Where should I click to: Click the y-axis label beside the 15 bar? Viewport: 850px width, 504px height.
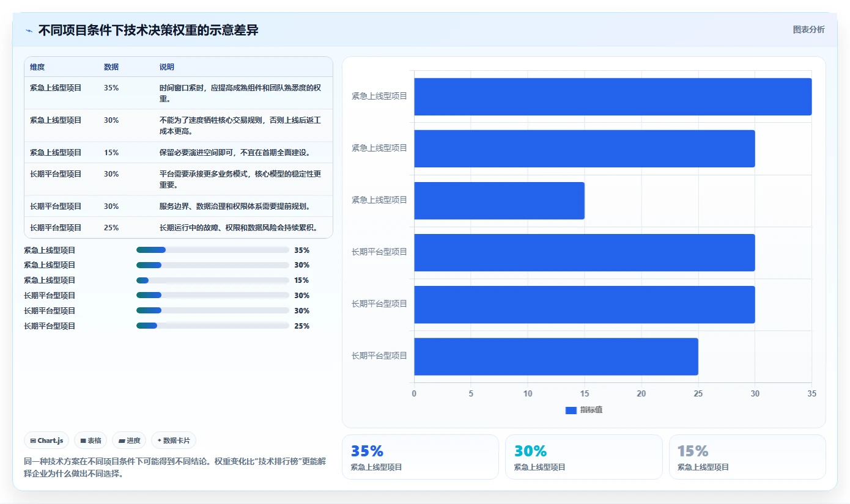[379, 200]
